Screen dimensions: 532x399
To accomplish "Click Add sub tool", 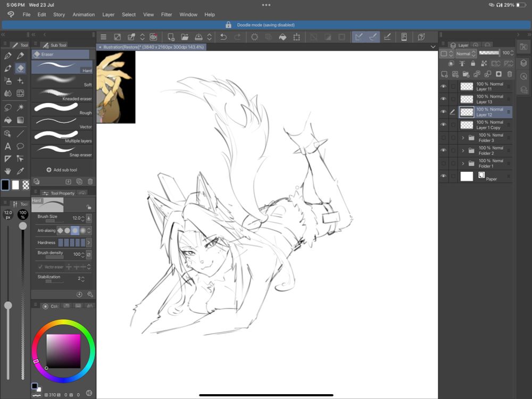I will [x=62, y=170].
